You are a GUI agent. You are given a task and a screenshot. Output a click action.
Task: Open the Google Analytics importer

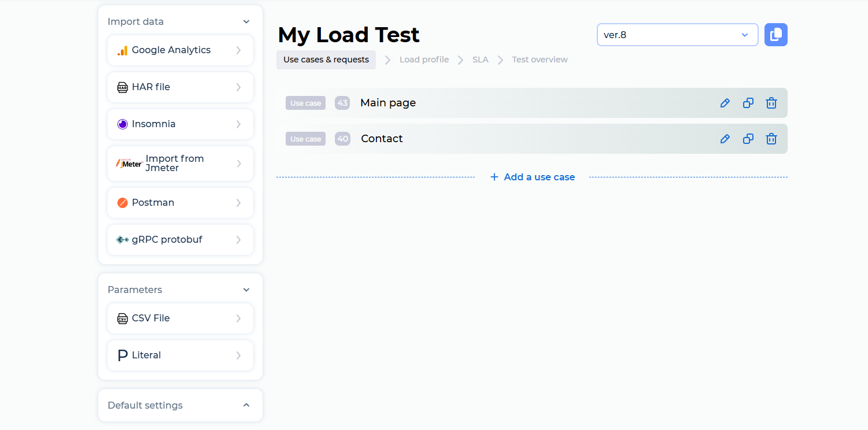(x=180, y=50)
